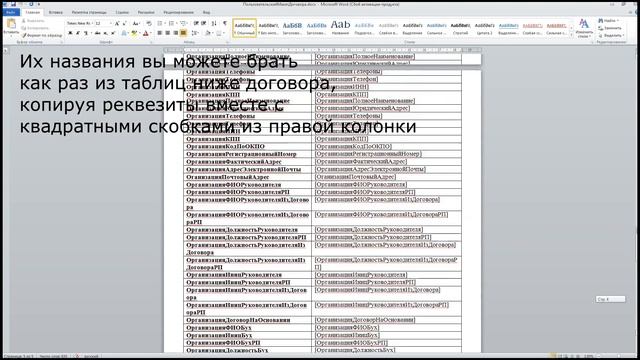Switch to the Рецензирование (Review) tab

[178, 12]
